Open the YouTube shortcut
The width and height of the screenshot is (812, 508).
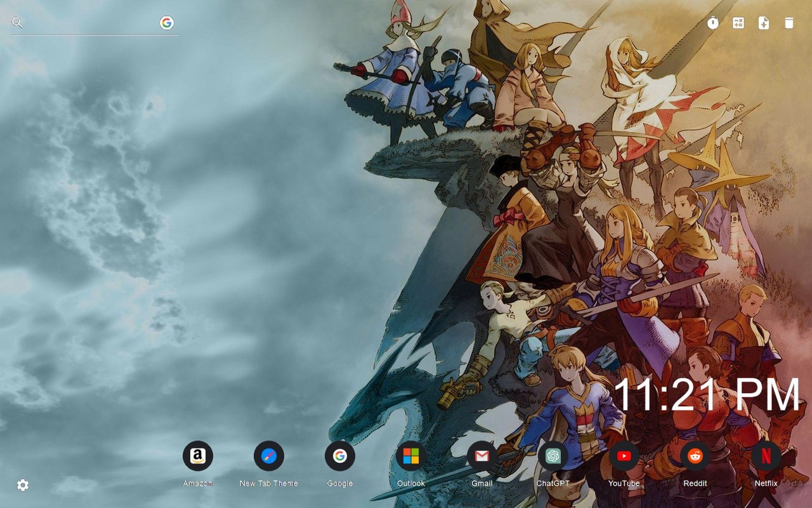pyautogui.click(x=624, y=456)
